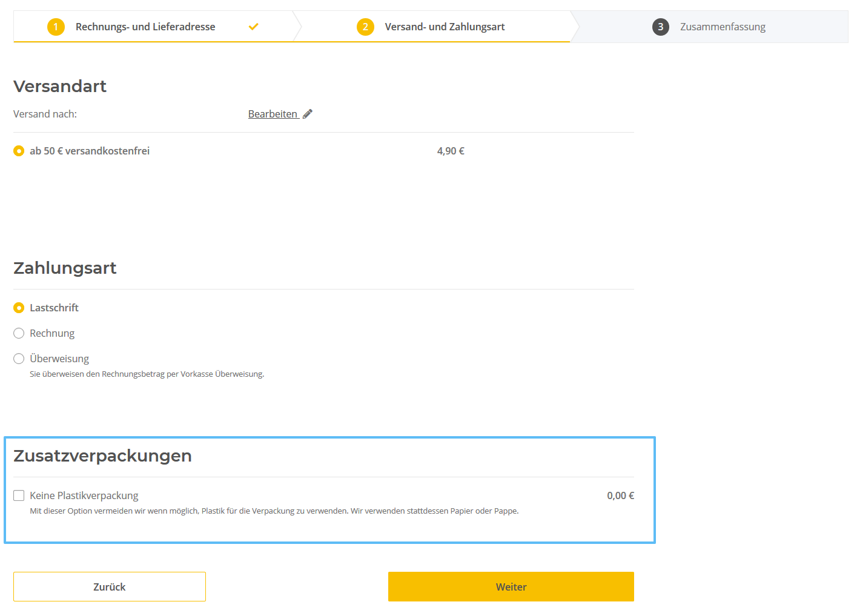Click the checkmark icon in step one
857x616 pixels.
point(254,27)
